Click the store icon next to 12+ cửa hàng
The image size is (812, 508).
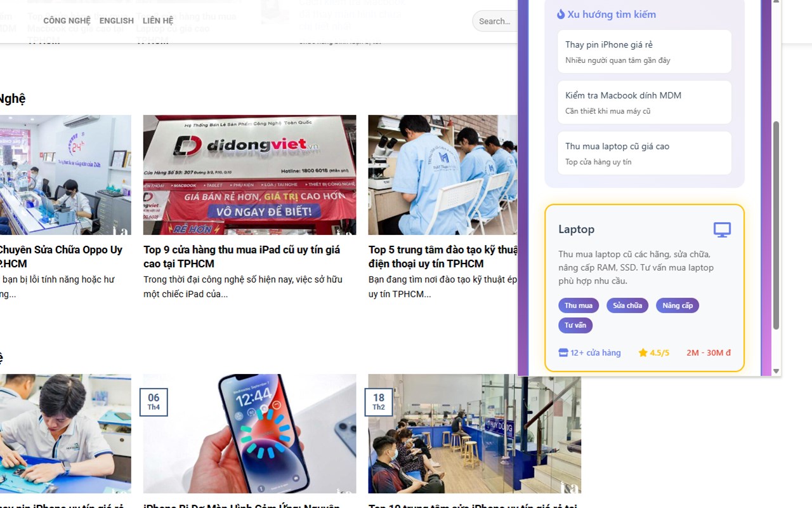click(563, 352)
